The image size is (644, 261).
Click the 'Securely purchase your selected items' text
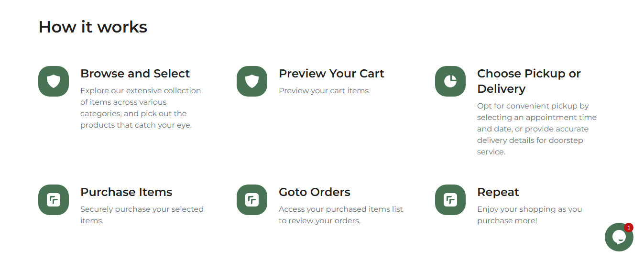142,215
